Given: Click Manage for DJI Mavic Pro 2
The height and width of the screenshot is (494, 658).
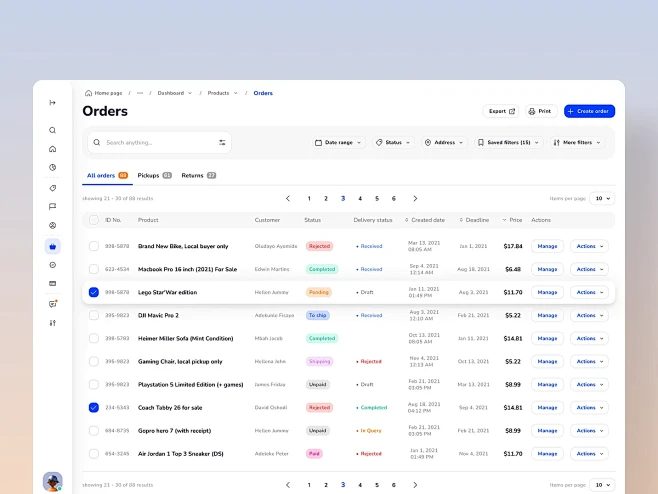Looking at the screenshot, I should point(547,315).
